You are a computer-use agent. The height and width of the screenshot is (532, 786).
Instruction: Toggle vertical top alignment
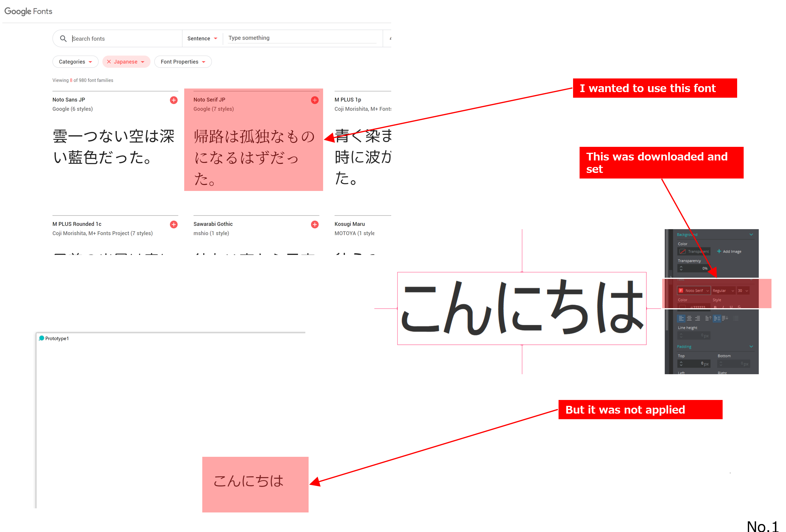pos(708,318)
